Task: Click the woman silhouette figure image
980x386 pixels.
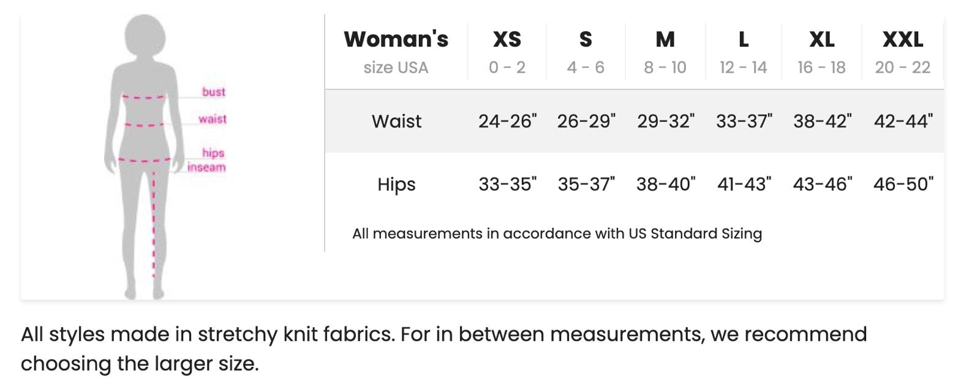Action: point(145,156)
